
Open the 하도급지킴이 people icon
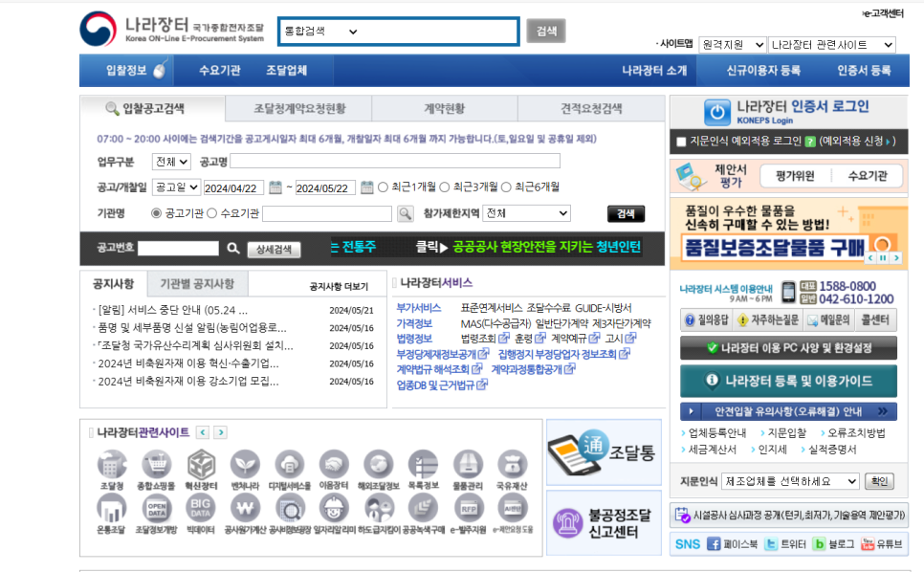click(x=379, y=508)
